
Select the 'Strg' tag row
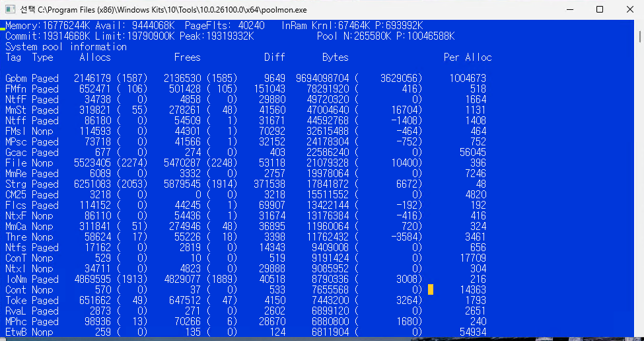pos(246,184)
